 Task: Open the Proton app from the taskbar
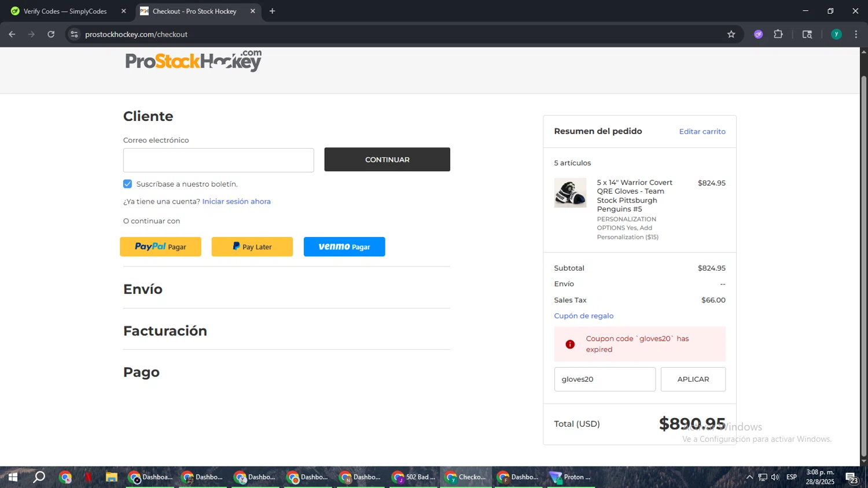[x=571, y=477]
